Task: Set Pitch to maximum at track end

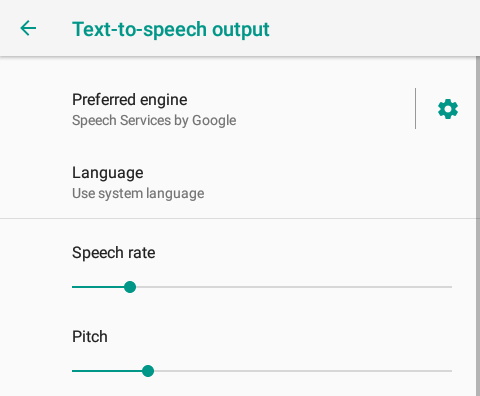Action: [x=451, y=371]
